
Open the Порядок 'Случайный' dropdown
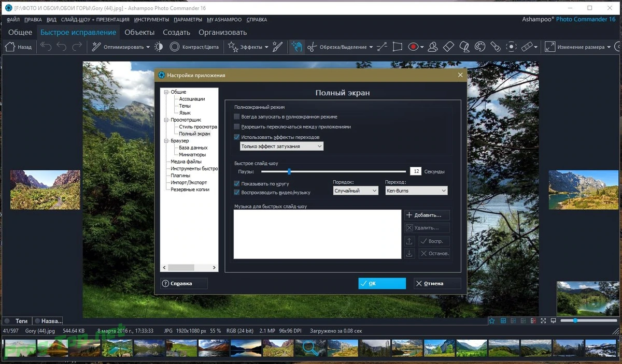click(x=356, y=191)
